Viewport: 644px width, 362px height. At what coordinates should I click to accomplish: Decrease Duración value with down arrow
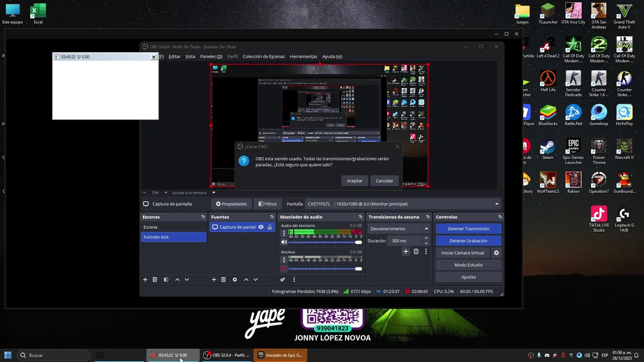pos(426,243)
